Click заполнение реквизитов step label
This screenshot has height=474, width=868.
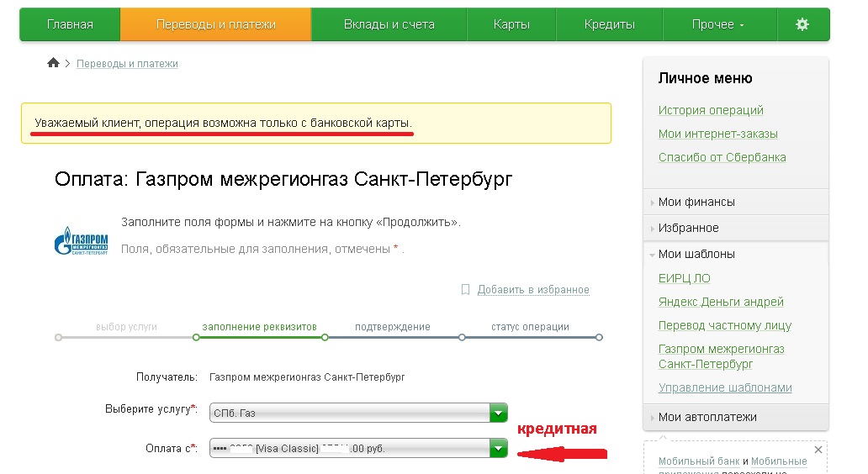pyautogui.click(x=260, y=327)
